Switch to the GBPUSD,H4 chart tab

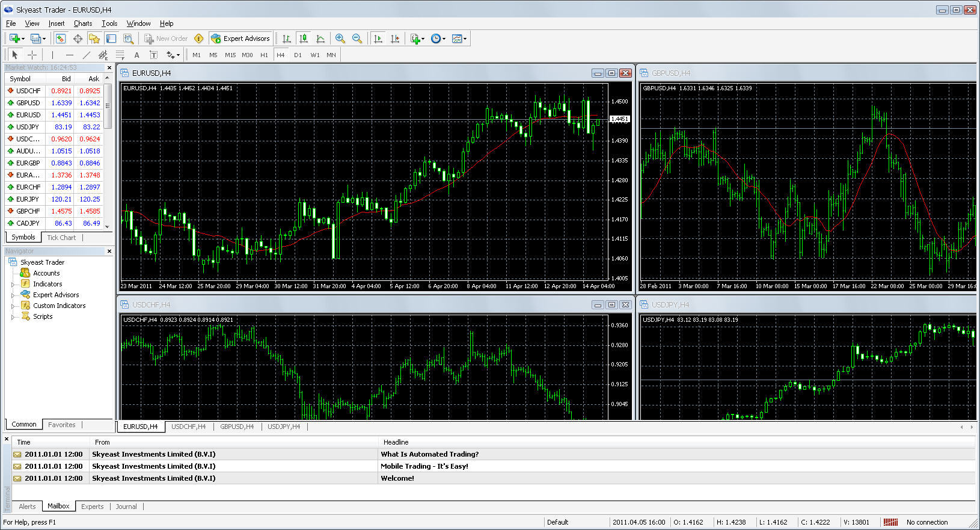point(237,427)
